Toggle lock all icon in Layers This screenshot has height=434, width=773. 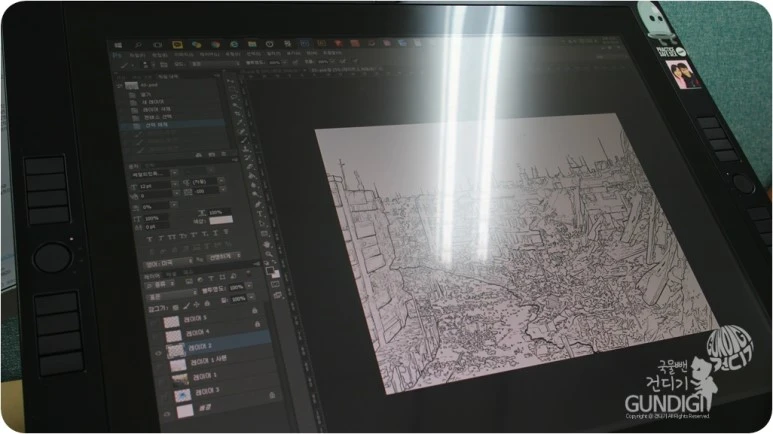[207, 304]
